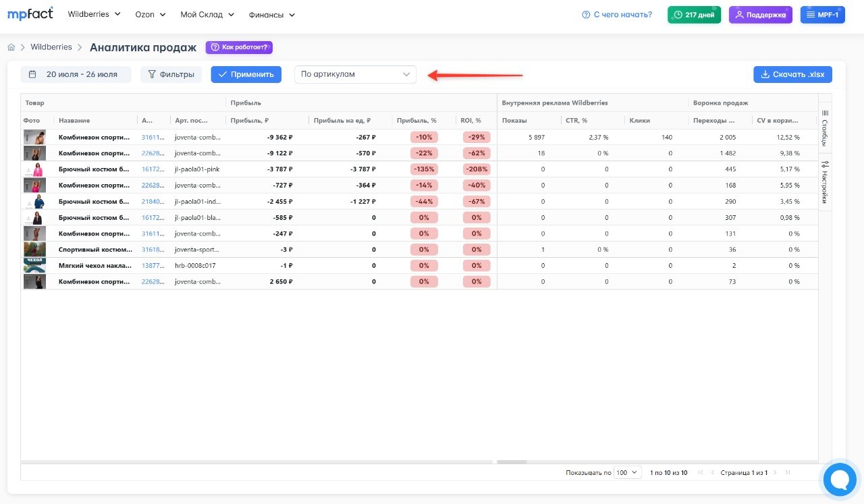Open the chat support bubble
864x504 pixels.
pos(840,479)
